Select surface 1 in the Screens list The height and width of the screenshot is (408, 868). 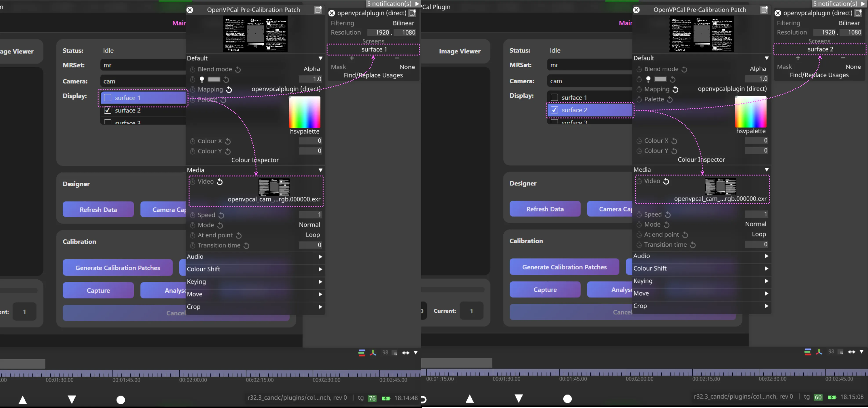tap(373, 49)
